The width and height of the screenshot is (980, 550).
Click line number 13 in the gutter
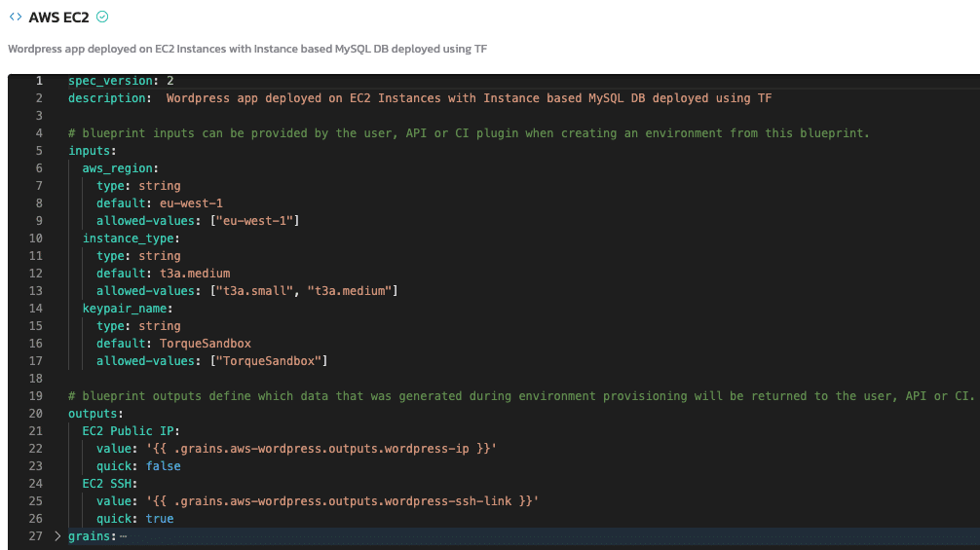pyautogui.click(x=36, y=290)
